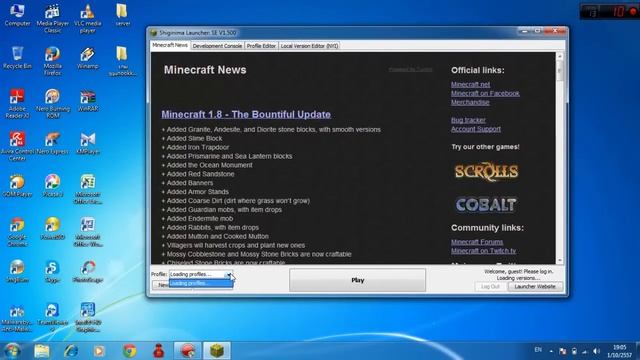Open Windows Explorer from taskbar

pos(42,351)
